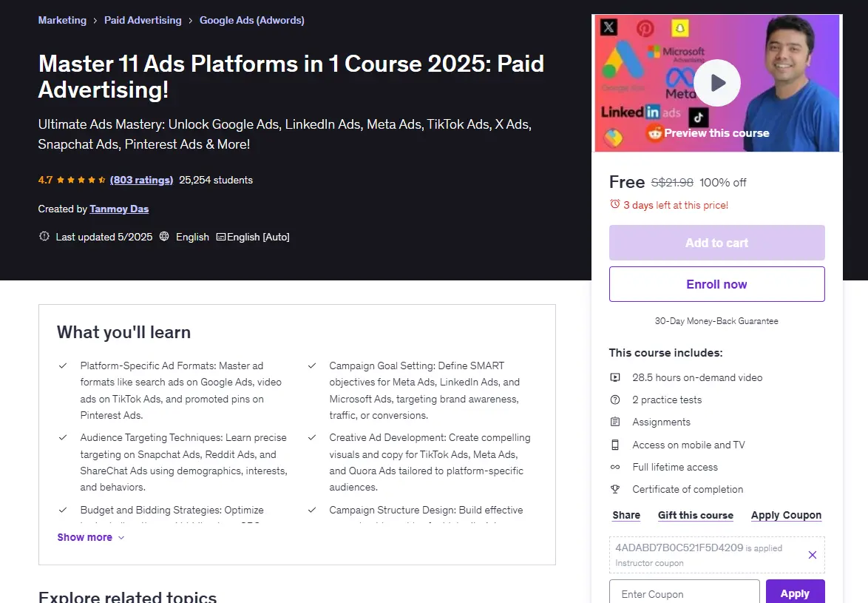Click the checkmark beside Creative Ad Development

tap(312, 438)
